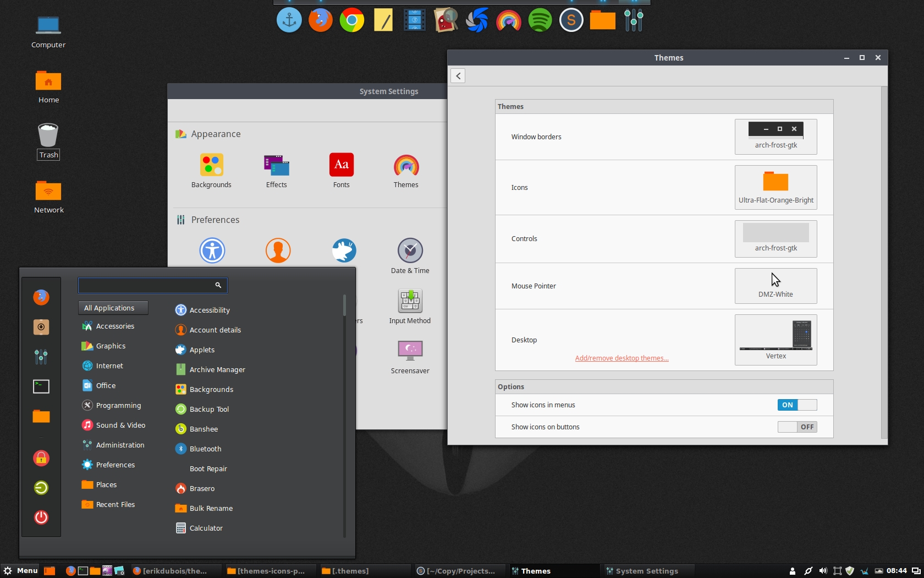Image resolution: width=924 pixels, height=578 pixels.
Task: Choose the Controls theme button
Action: coord(776,239)
